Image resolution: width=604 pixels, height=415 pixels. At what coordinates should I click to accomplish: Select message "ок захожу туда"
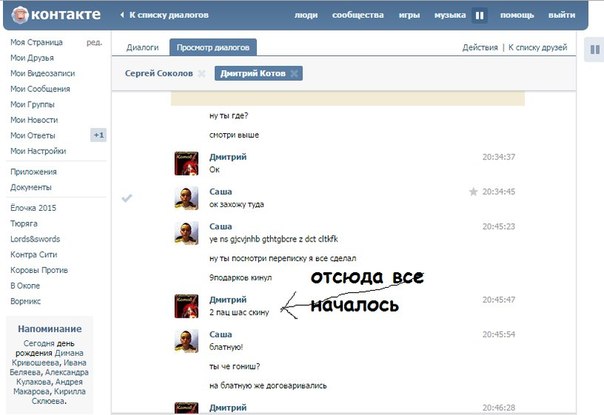237,204
